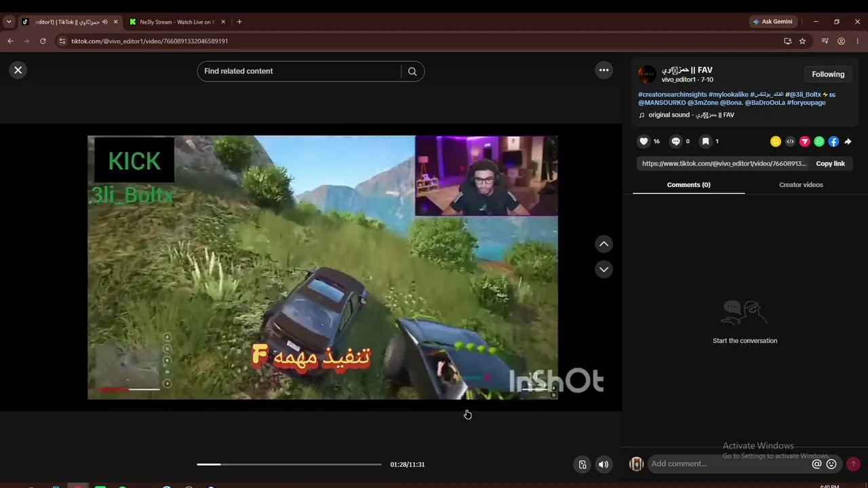Share the video on WhatsApp
The image size is (868, 488).
[x=819, y=142]
